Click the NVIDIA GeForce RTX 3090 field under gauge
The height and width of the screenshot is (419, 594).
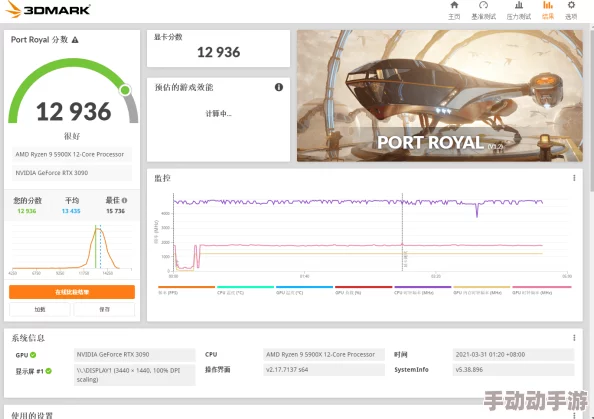[72, 173]
